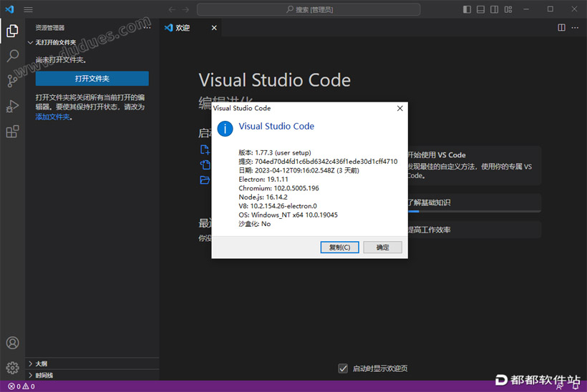Click the errors and warnings status indicator
The height and width of the screenshot is (392, 587).
point(21,386)
